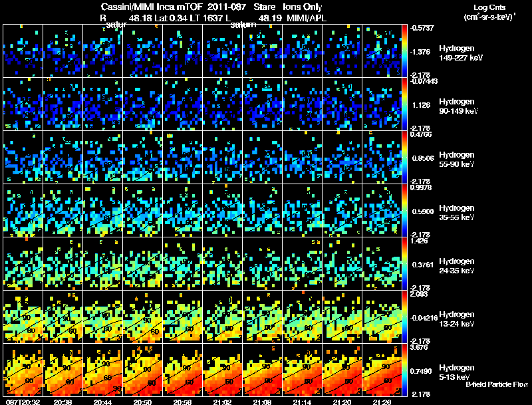This screenshot has height=405, width=532.
Task: Click the 'Log Cnts' colorbar heading
Action: click(489, 7)
